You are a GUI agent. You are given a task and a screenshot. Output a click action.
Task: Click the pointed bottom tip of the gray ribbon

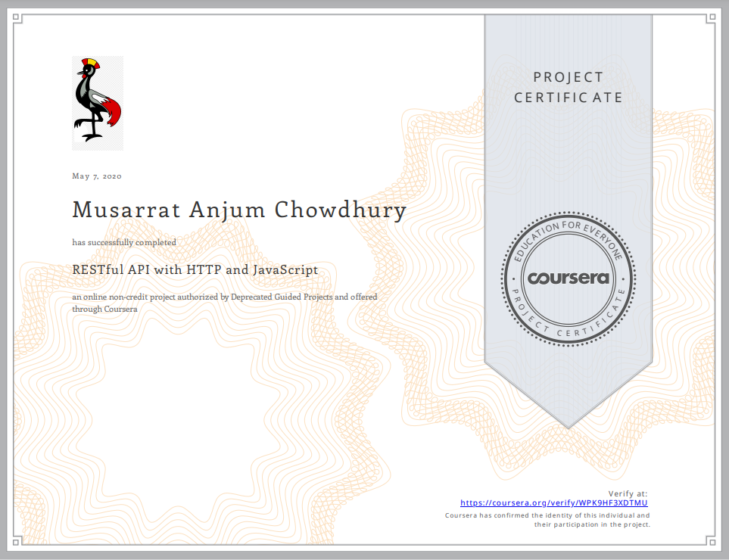pos(568,425)
